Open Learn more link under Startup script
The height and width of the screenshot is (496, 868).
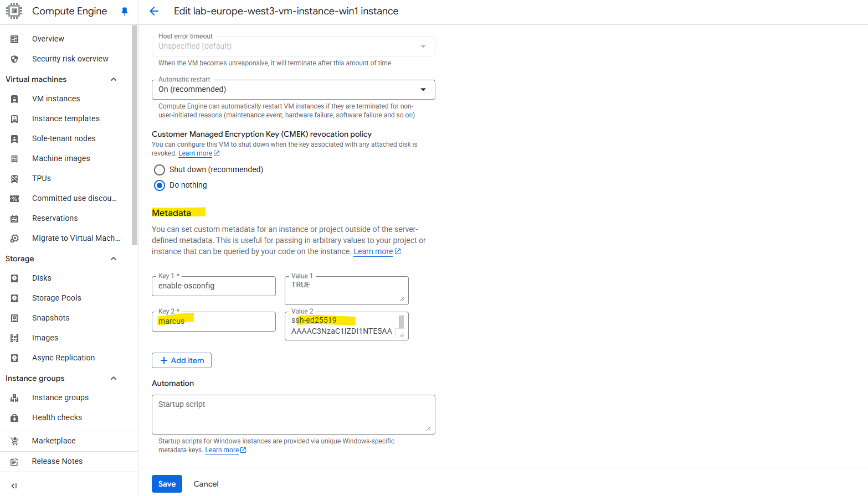225,450
